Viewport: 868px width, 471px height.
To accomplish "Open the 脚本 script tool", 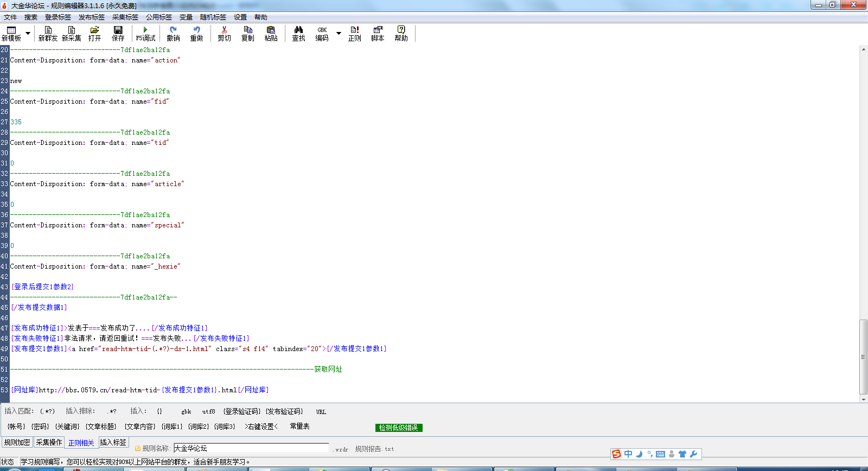I will click(378, 34).
